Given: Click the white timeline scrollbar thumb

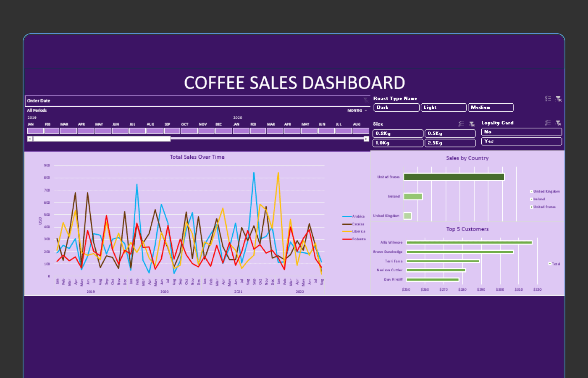Looking at the screenshot, I should tap(102, 139).
